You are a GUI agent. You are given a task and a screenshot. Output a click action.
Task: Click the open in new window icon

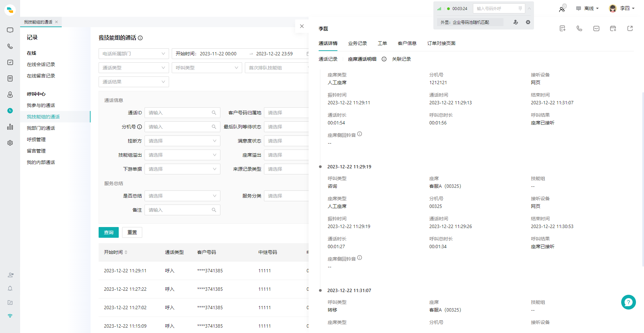(x=630, y=29)
